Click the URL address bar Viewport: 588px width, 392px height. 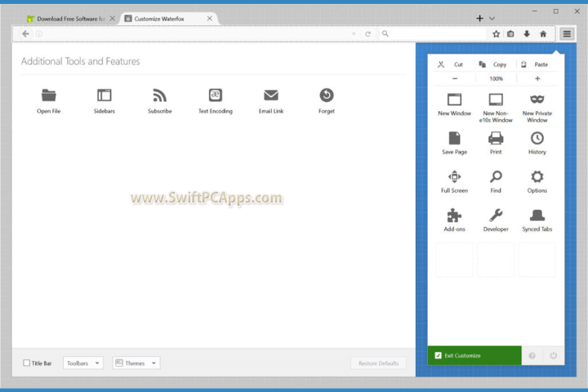(195, 33)
